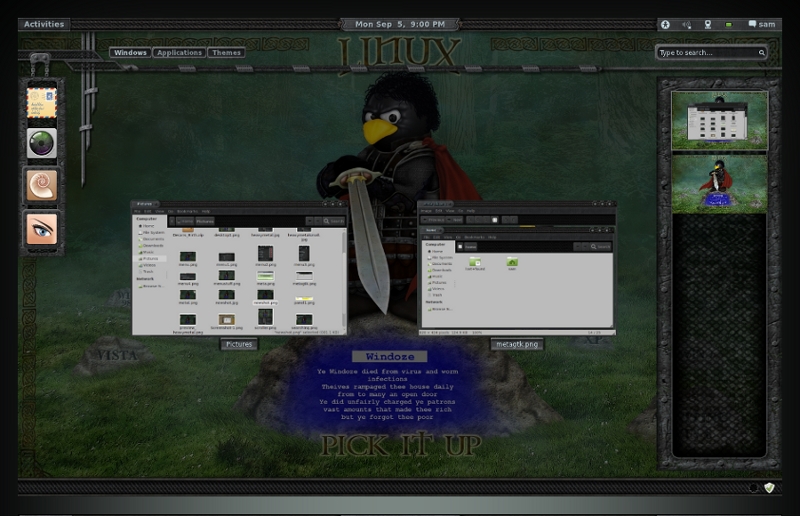Viewport: 800px width, 516px height.
Task: Click the Search button in Pictures window toolbar
Action: (x=334, y=221)
